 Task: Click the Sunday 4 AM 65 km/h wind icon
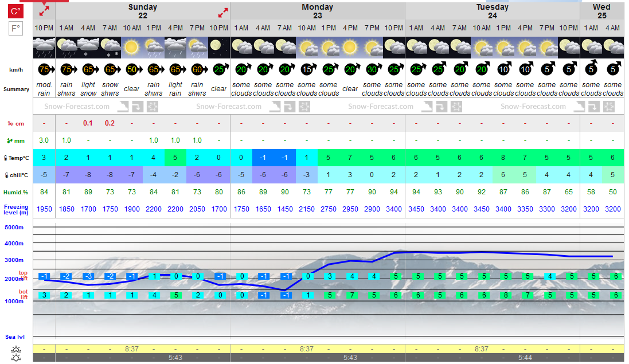(90, 69)
